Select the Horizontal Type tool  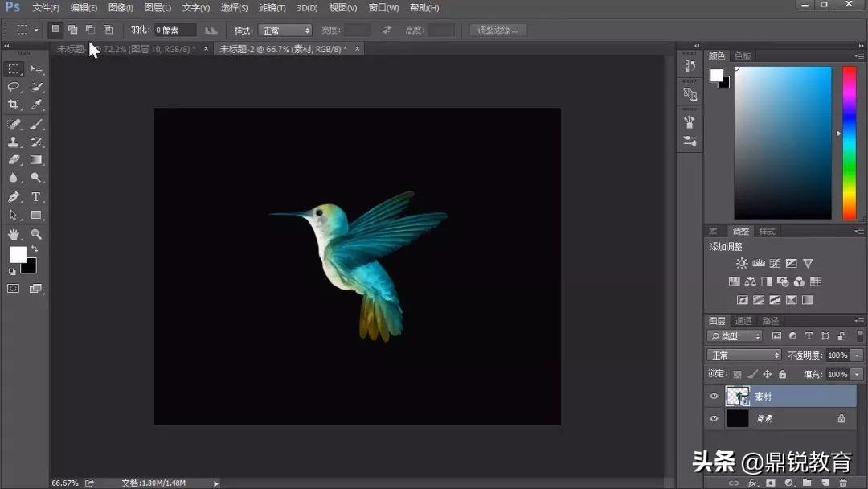click(x=36, y=197)
